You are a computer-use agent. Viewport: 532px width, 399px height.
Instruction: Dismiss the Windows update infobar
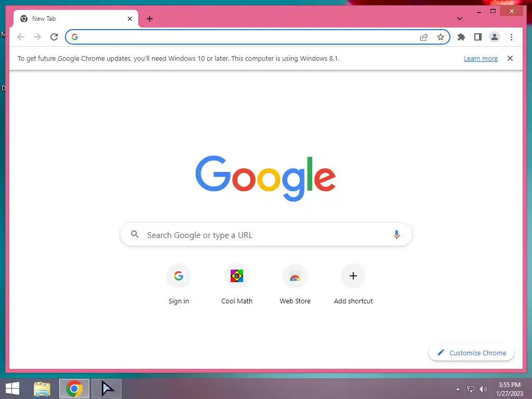[x=510, y=58]
